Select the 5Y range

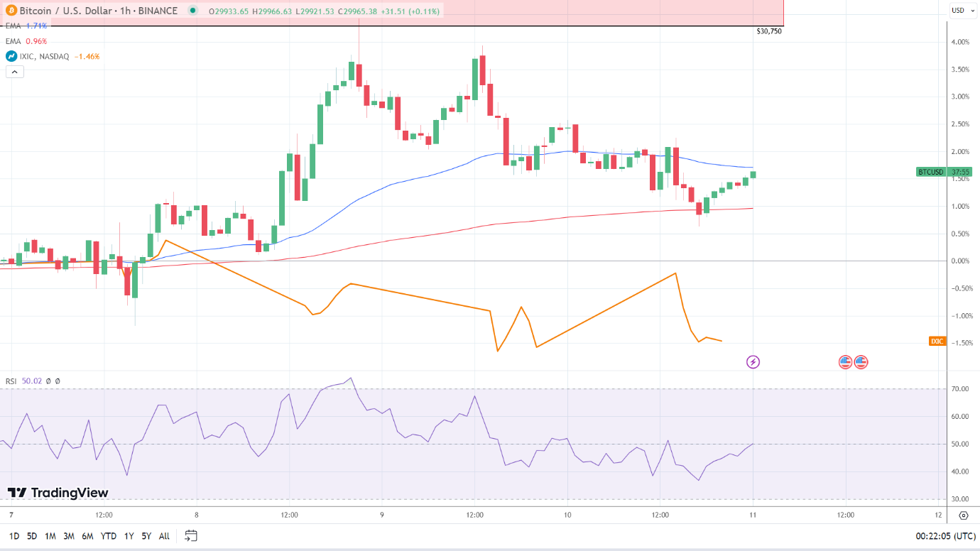[146, 536]
